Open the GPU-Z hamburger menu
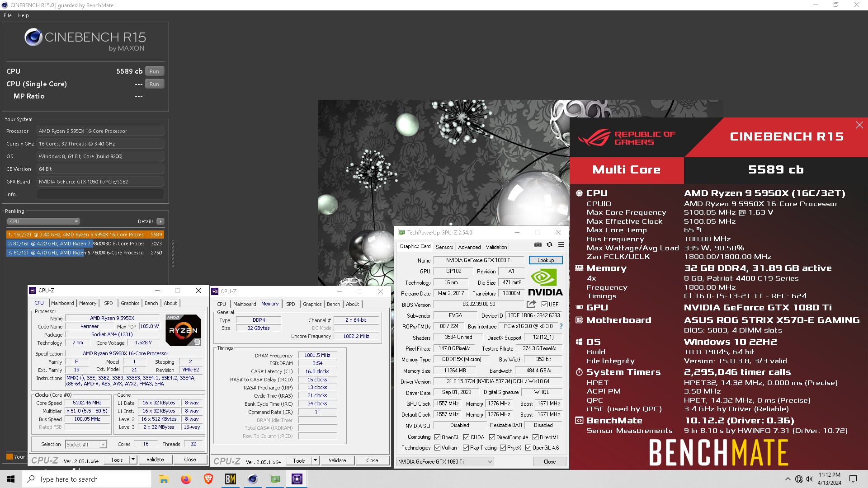868x488 pixels. pos(561,244)
